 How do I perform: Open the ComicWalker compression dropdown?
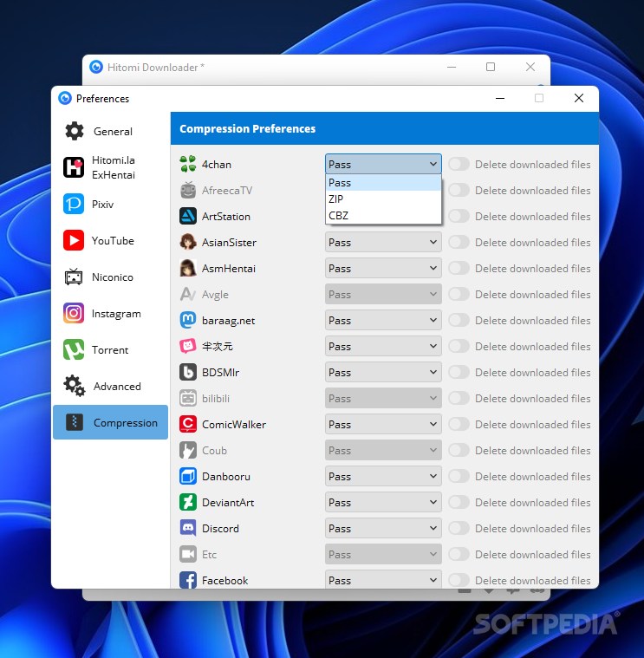click(x=383, y=424)
